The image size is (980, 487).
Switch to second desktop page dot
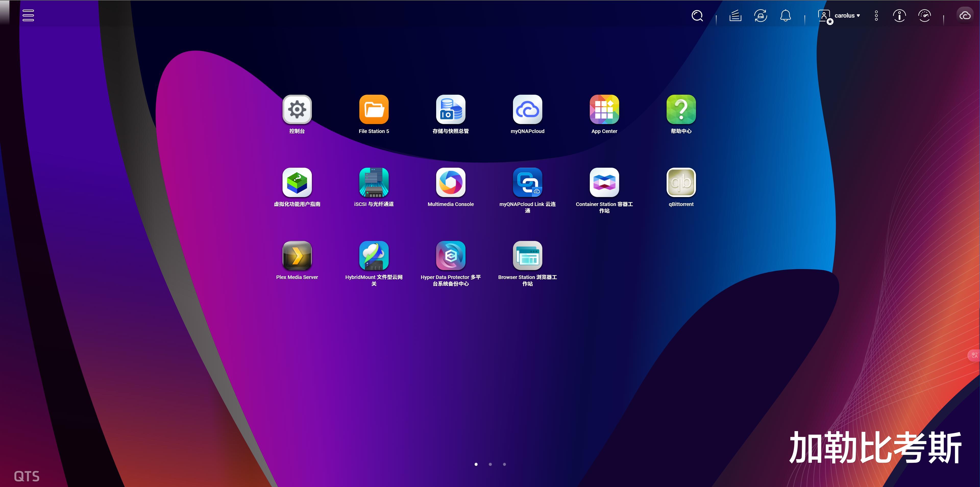click(490, 464)
